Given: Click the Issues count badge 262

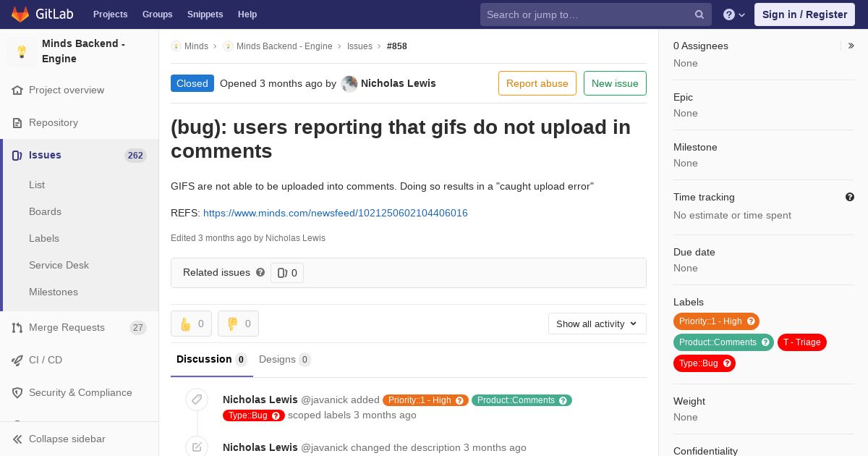Looking at the screenshot, I should pos(135,156).
